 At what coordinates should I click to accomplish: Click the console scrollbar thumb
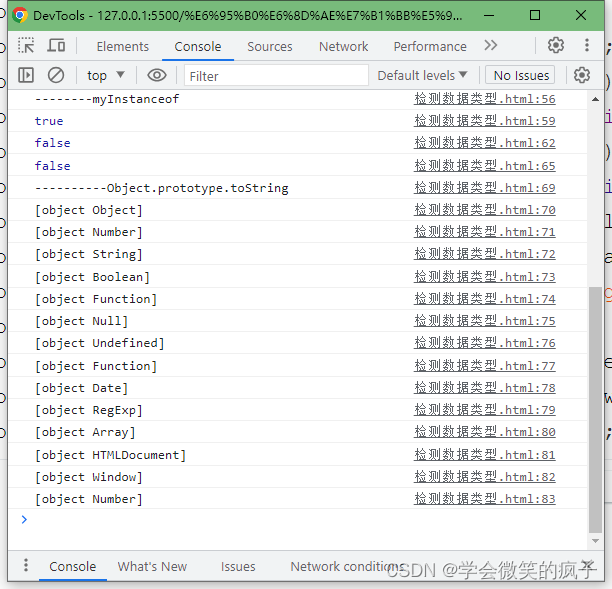click(595, 409)
